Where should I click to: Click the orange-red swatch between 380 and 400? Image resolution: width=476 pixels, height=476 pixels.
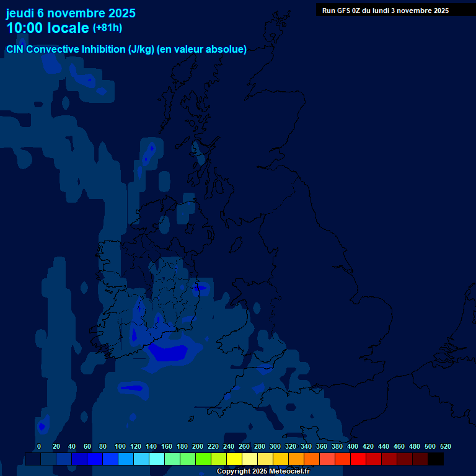(x=342, y=459)
